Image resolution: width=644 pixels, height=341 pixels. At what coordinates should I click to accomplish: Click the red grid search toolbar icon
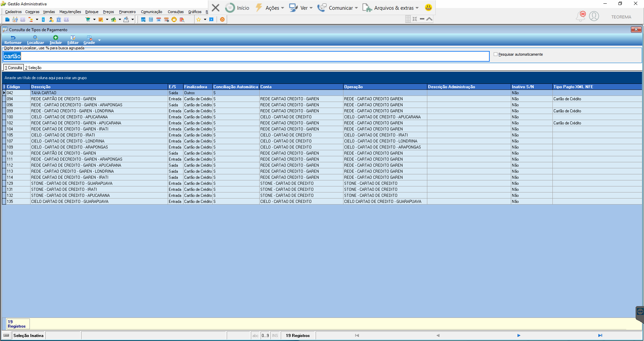(182, 19)
